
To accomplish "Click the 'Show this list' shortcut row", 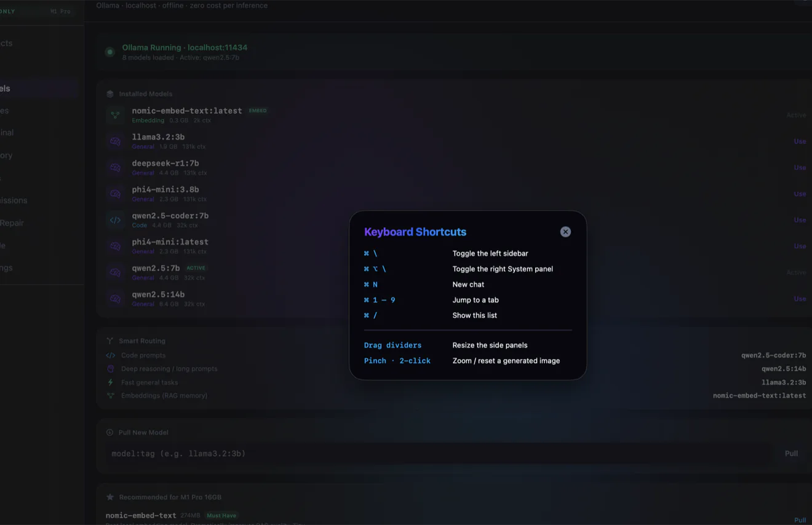I will 468,315.
